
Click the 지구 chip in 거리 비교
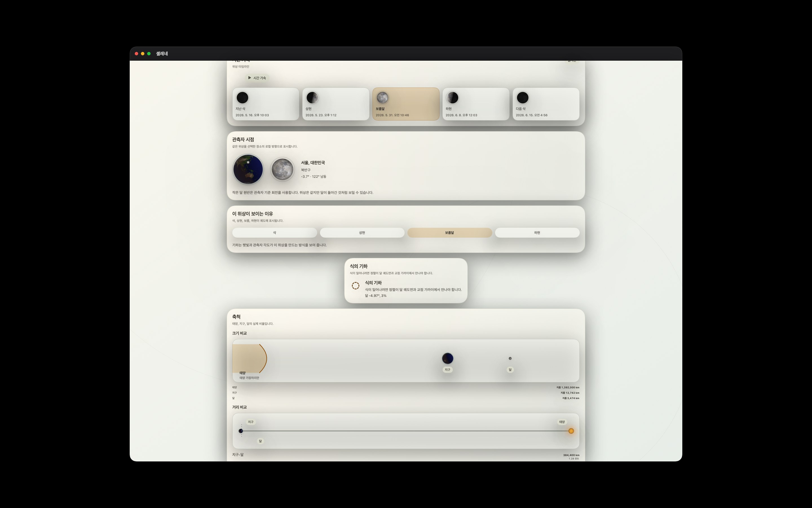point(251,422)
